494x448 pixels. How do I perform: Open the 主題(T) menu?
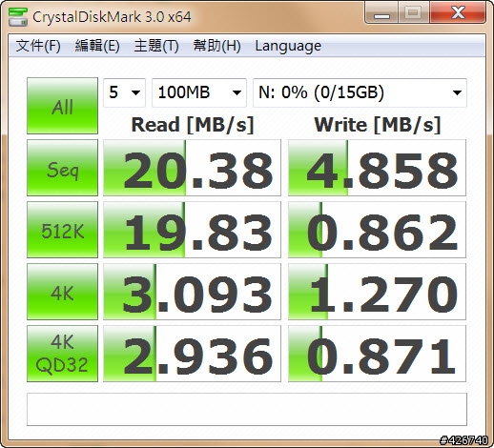[x=156, y=46]
